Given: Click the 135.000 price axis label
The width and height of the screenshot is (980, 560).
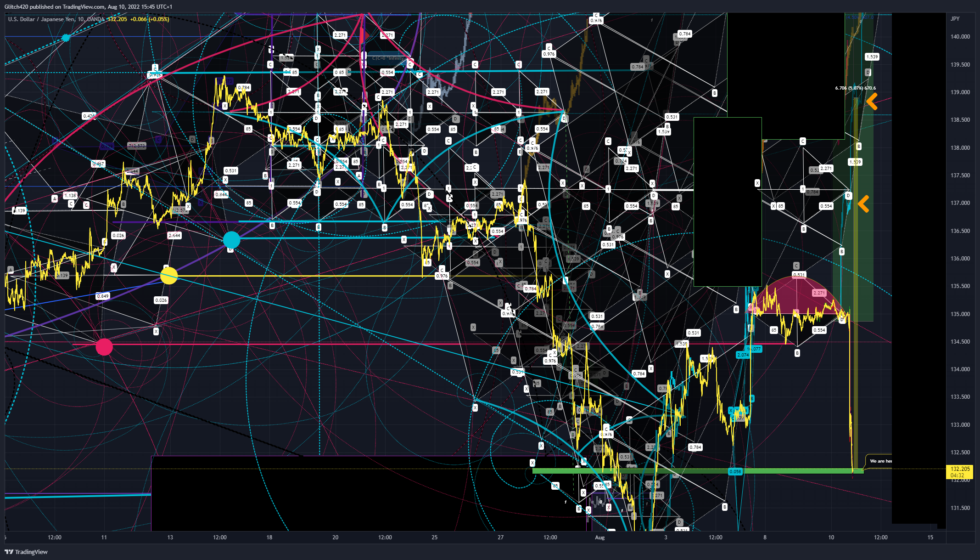Looking at the screenshot, I should (x=960, y=314).
